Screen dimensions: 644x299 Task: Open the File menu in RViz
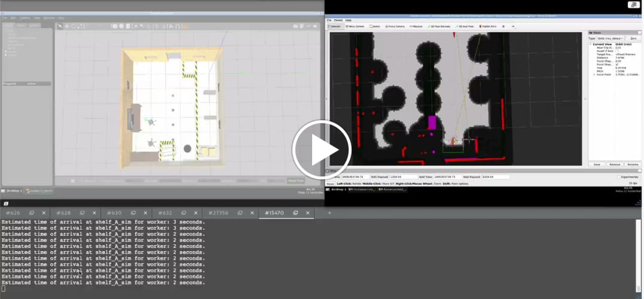pyautogui.click(x=329, y=20)
